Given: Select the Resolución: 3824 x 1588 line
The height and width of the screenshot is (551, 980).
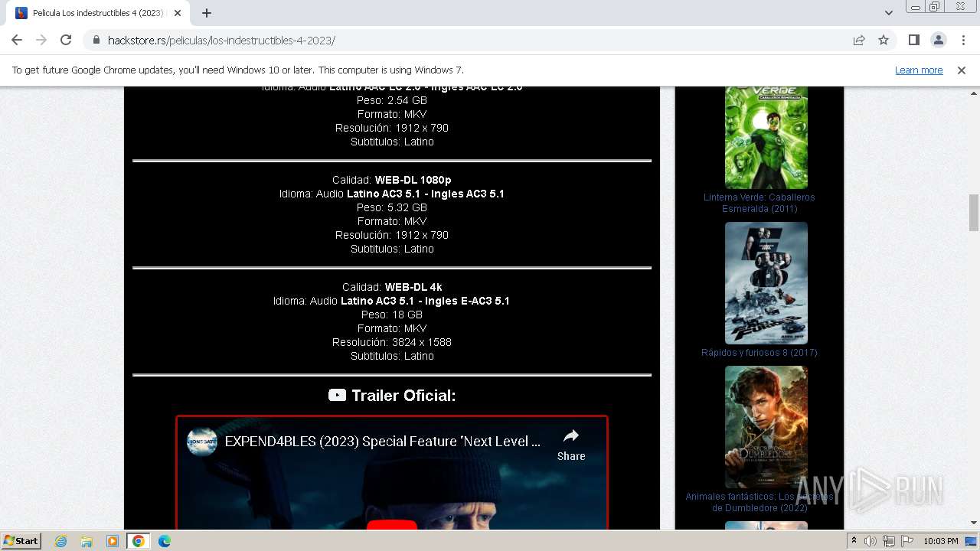Looking at the screenshot, I should click(392, 342).
